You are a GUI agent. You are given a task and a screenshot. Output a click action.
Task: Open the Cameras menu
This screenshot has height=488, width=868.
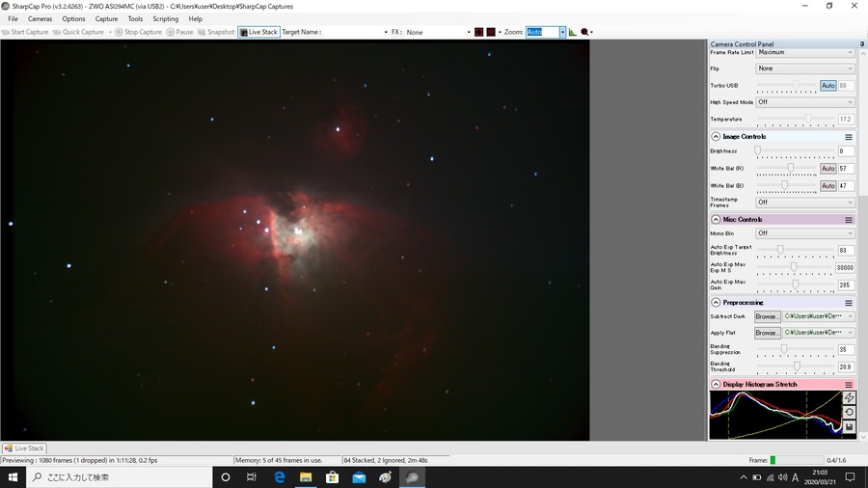tap(40, 19)
